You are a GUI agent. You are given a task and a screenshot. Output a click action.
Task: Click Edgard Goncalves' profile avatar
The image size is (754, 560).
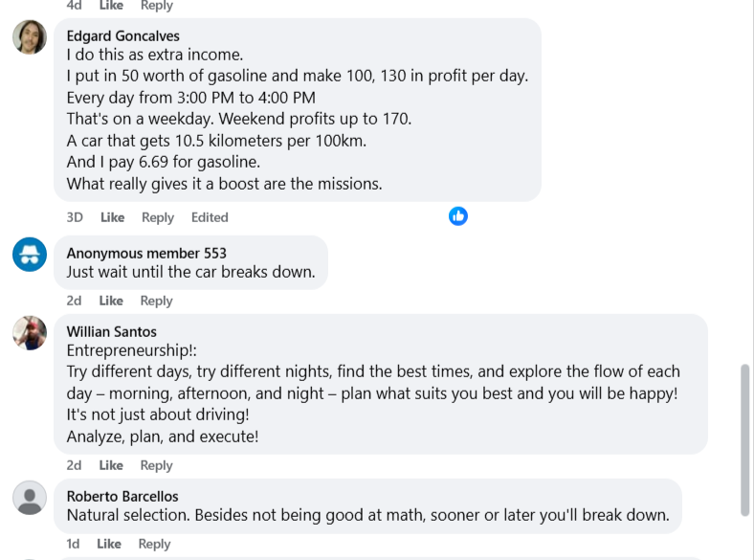[30, 37]
